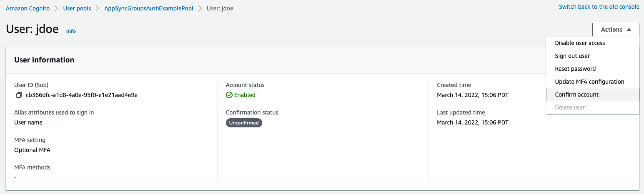The width and height of the screenshot is (644, 194).
Task: Collapse the Actions dropdown menu
Action: pos(615,30)
